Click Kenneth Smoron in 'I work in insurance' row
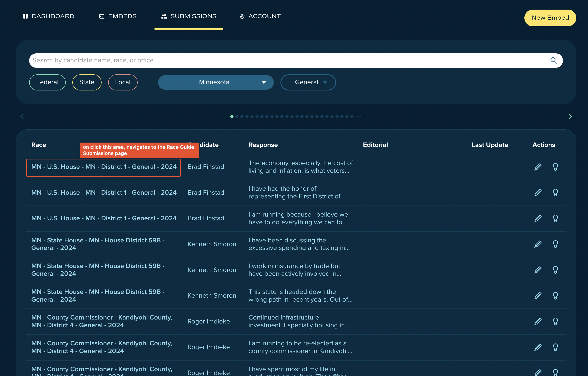Image resolution: width=588 pixels, height=376 pixels. pos(212,270)
